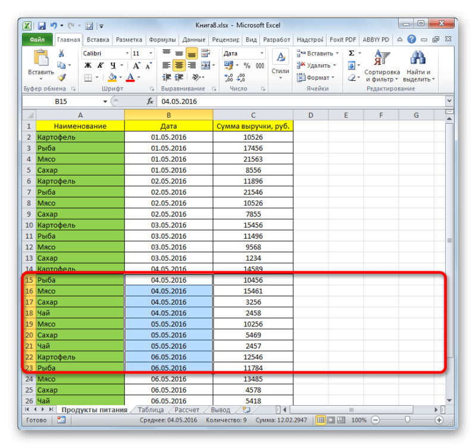This screenshot has width=476, height=448.
Task: Open the Файл tab
Action: click(37, 40)
